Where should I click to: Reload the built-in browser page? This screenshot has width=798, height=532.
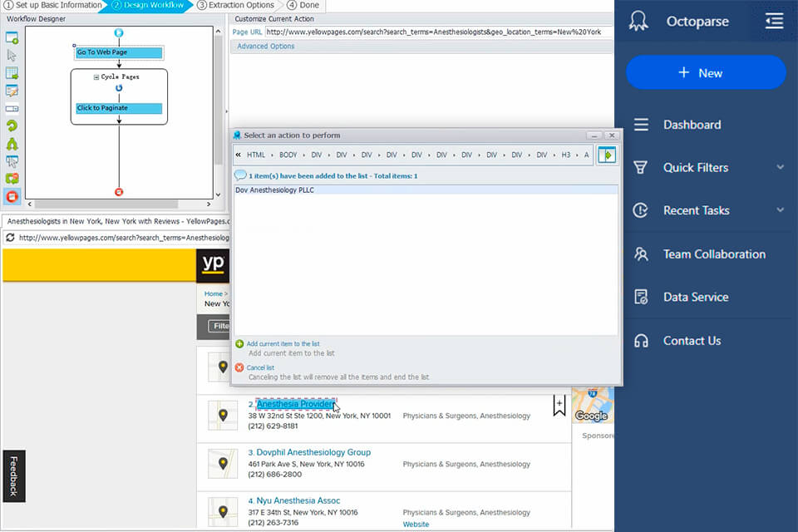pyautogui.click(x=10, y=237)
